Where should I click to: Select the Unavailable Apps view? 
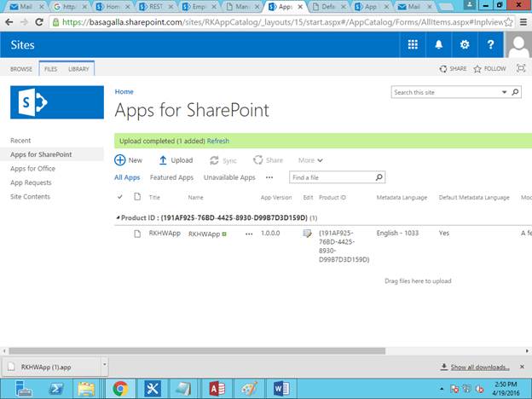(229, 177)
